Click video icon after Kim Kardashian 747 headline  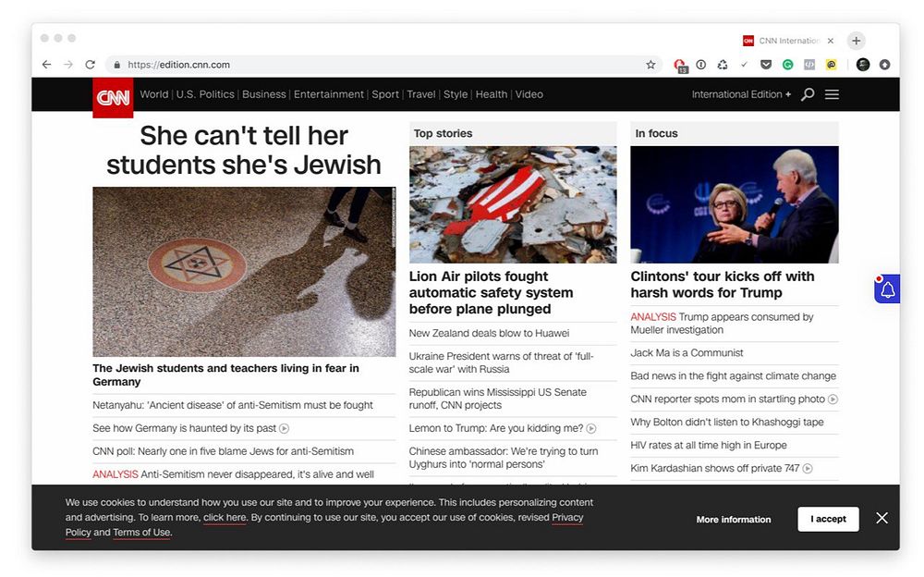tap(808, 469)
